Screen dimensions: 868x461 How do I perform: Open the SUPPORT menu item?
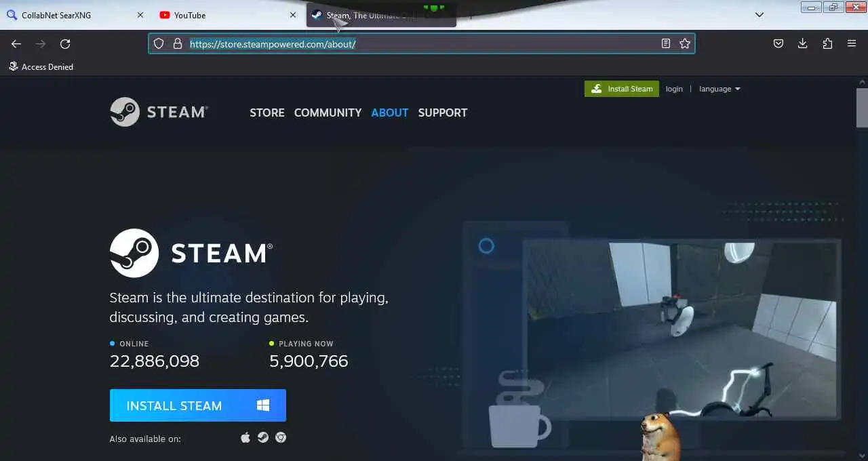[x=443, y=113]
